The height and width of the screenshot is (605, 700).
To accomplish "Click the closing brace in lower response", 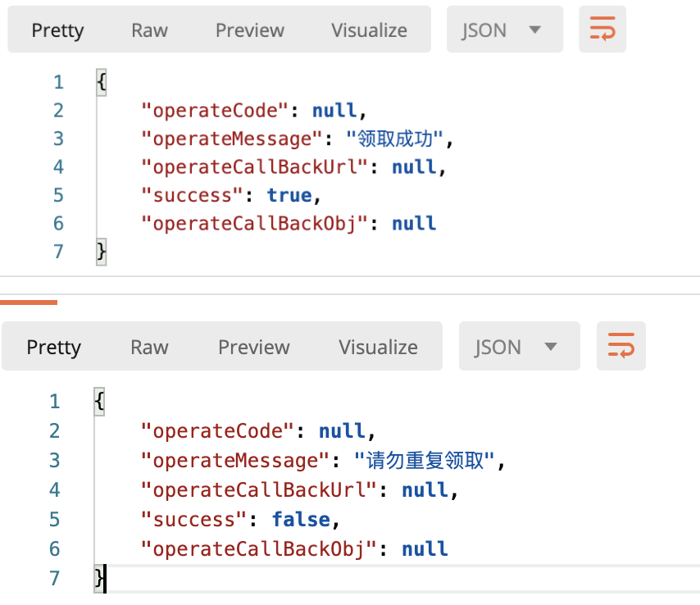I will 100,579.
